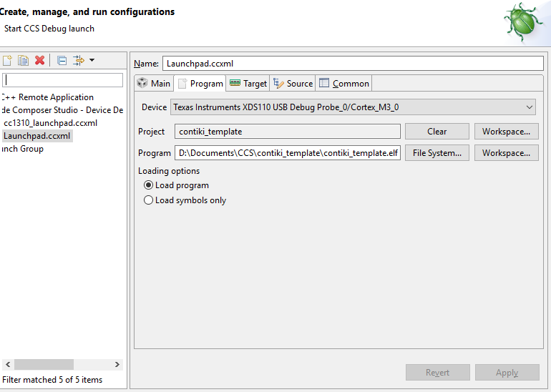The height and width of the screenshot is (392, 551).
Task: Open the filter launch configurations tool
Action: pos(79,60)
